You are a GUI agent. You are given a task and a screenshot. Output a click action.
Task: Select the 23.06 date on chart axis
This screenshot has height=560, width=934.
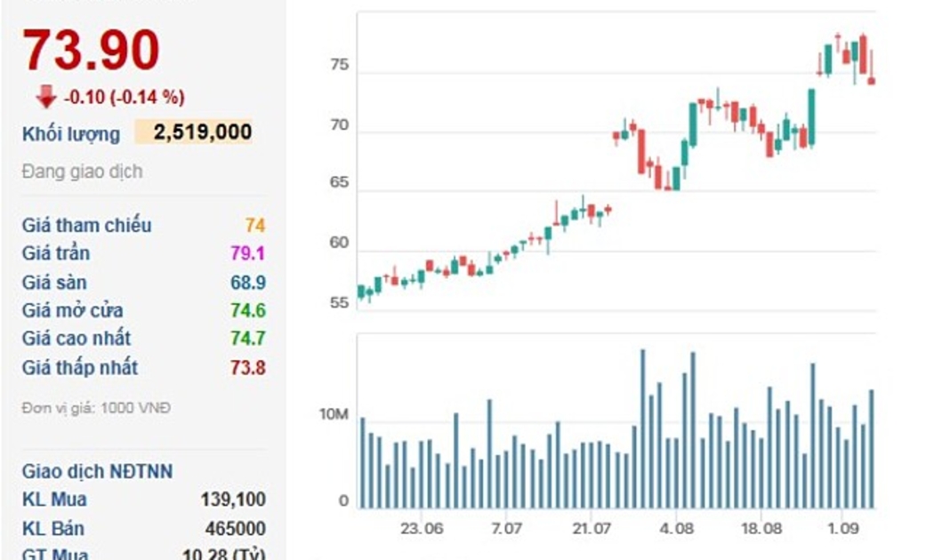pyautogui.click(x=422, y=529)
